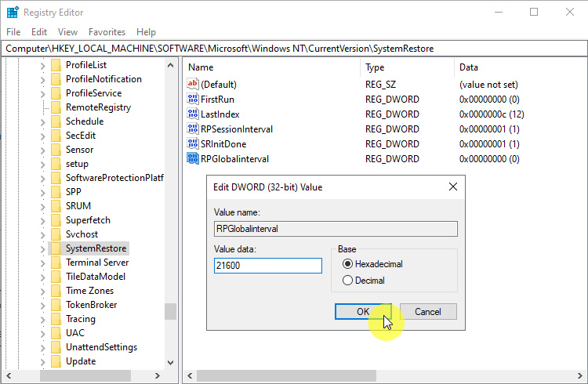Switch base to Decimal

pos(348,281)
